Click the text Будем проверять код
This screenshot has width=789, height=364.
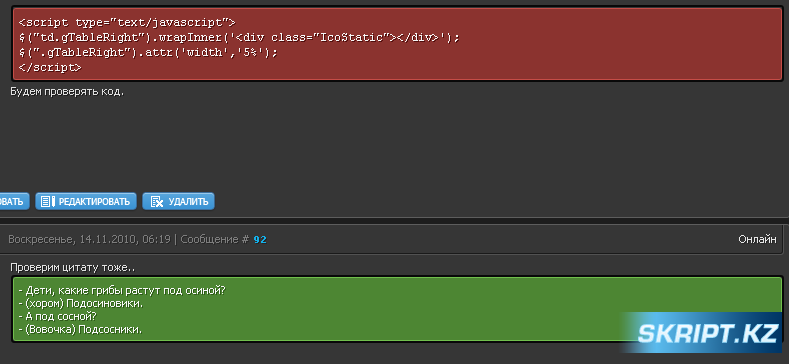point(67,92)
